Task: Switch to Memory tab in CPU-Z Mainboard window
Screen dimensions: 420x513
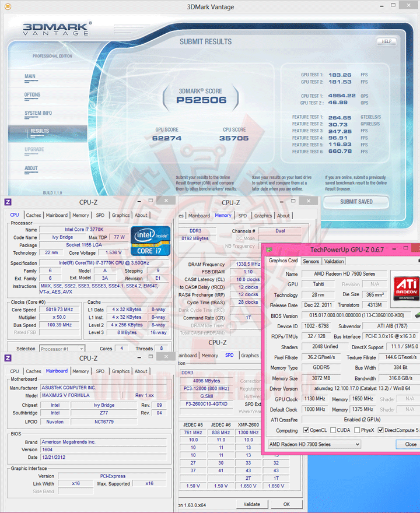Action: pyautogui.click(x=80, y=371)
